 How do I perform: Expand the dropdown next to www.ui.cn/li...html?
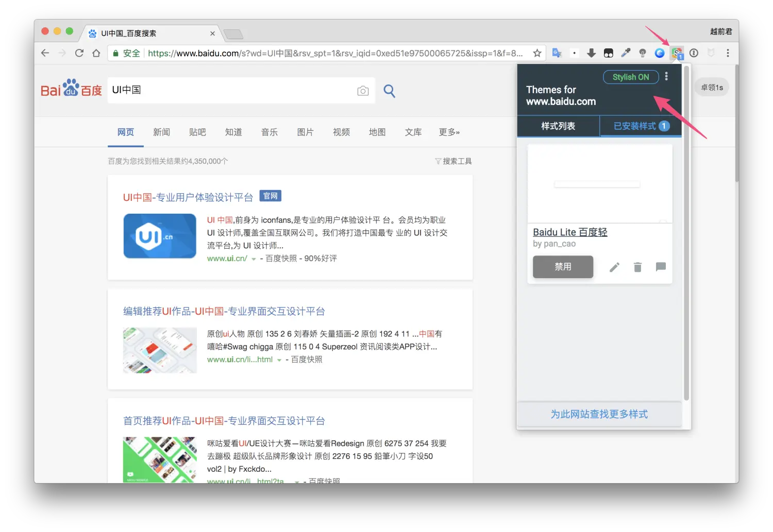tap(279, 360)
